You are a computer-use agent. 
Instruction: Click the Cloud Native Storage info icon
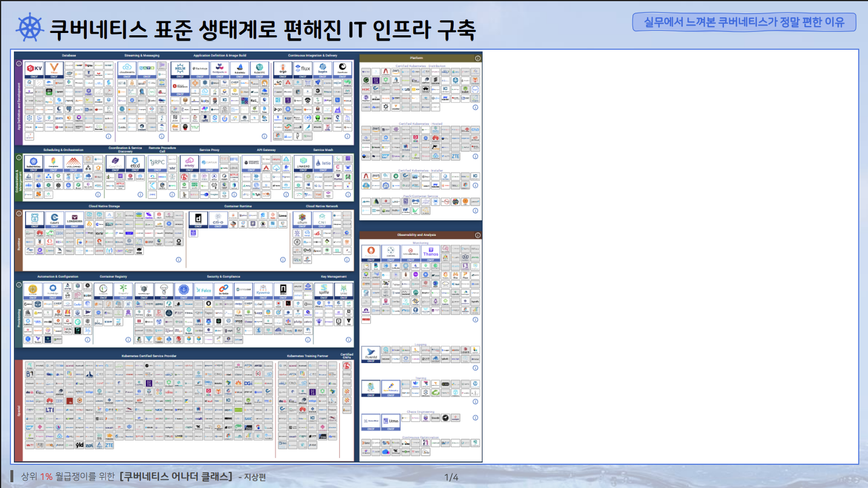pyautogui.click(x=179, y=260)
